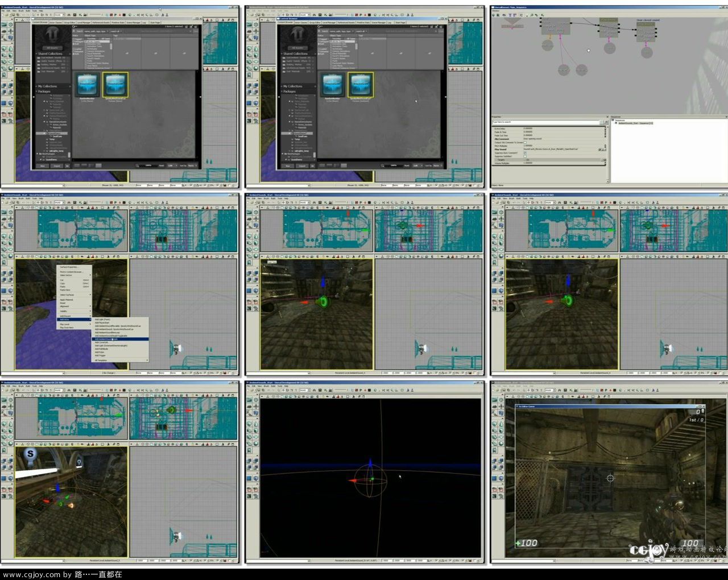Switch to Actor Classes tab in first Content Browser frame
Image resolution: width=728 pixels, height=580 pixels.
pos(56,22)
